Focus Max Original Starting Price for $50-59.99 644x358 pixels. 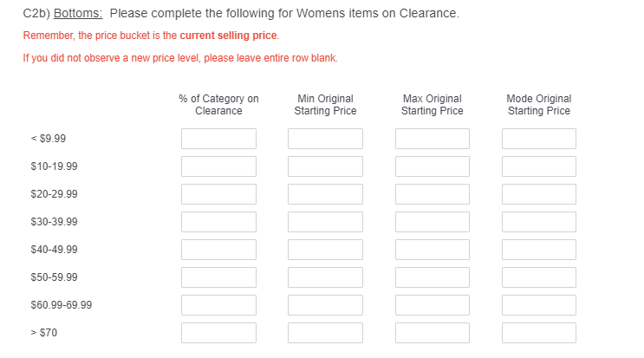[x=433, y=277]
